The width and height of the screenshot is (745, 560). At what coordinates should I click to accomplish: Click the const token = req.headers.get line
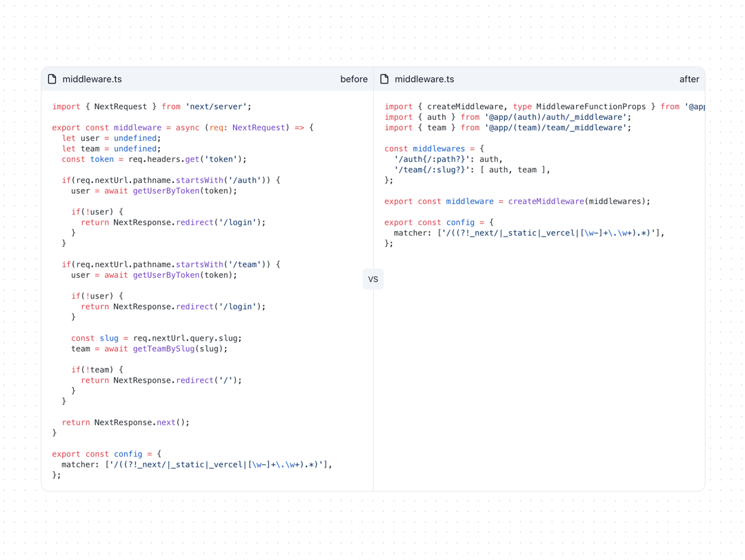click(155, 159)
